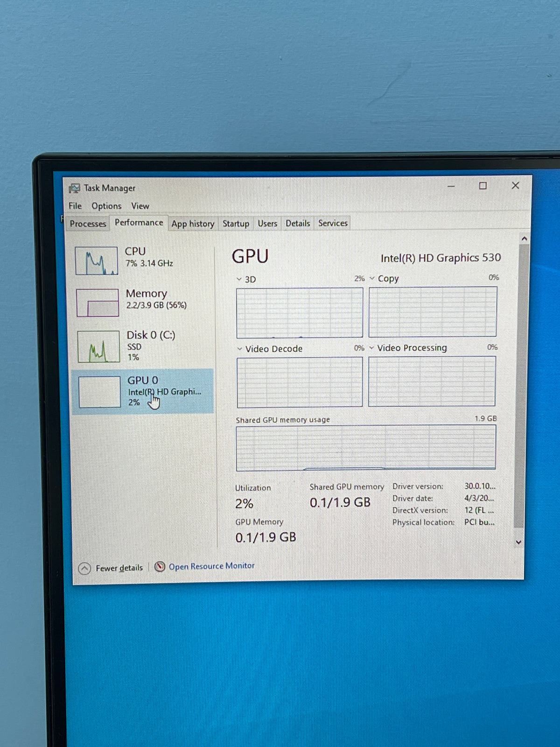Screen dimensions: 560x747
Task: Click the Task Manager title bar icon
Action: [x=74, y=188]
